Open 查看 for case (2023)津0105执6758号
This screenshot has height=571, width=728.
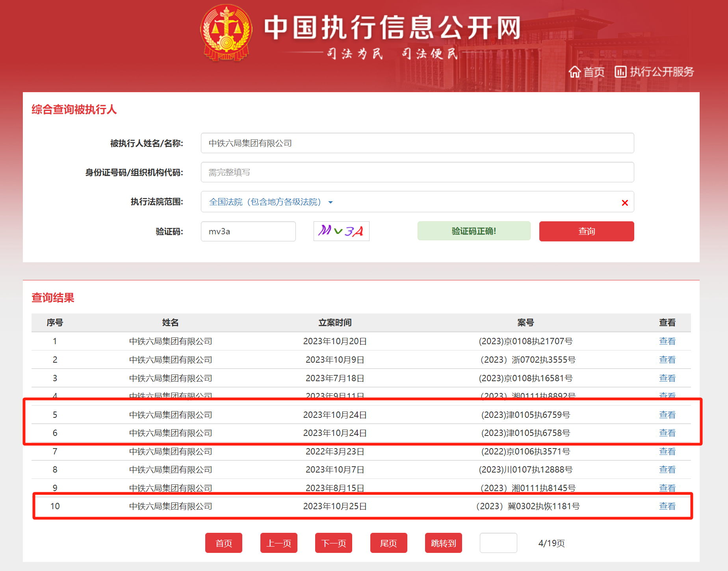(667, 433)
